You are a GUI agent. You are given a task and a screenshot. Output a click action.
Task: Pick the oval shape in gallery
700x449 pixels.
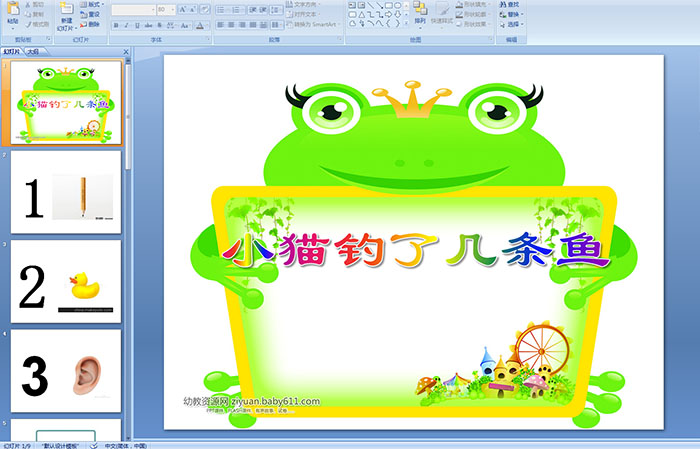pos(398,5)
